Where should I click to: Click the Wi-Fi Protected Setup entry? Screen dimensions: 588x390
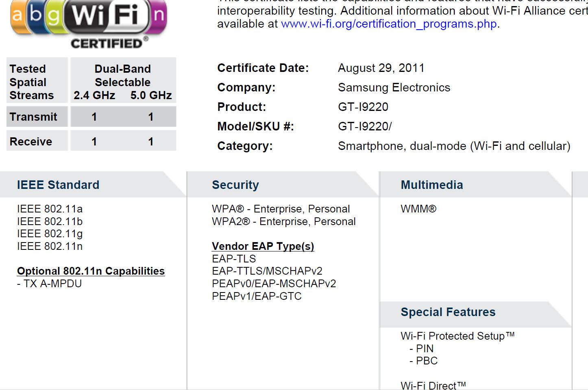point(457,336)
